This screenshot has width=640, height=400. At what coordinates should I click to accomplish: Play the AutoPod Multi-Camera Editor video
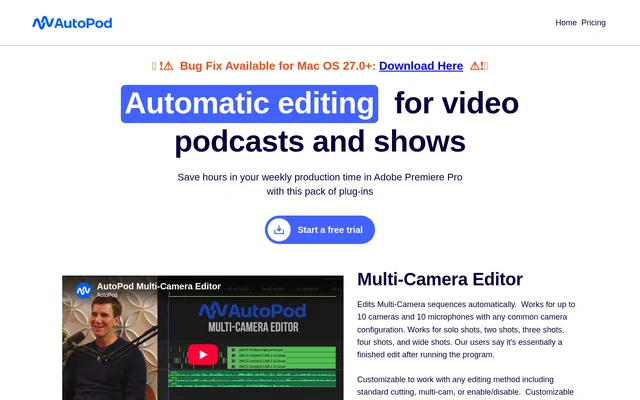[x=202, y=354]
